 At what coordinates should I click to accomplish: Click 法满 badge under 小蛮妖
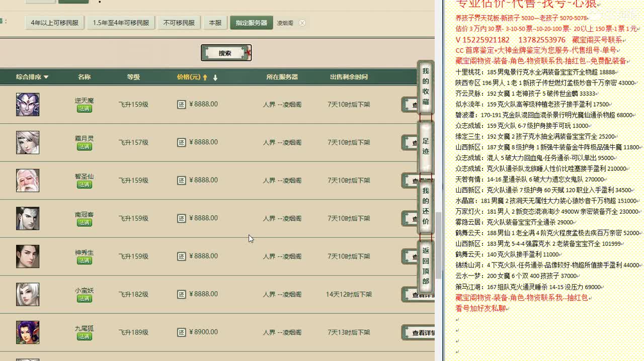[x=85, y=299]
